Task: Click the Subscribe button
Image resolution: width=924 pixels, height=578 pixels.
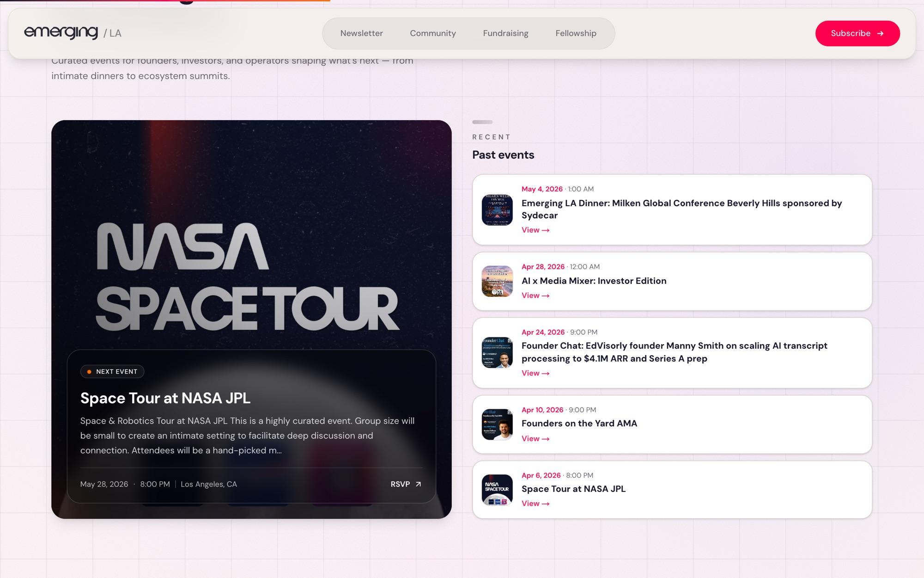Action: 857,33
